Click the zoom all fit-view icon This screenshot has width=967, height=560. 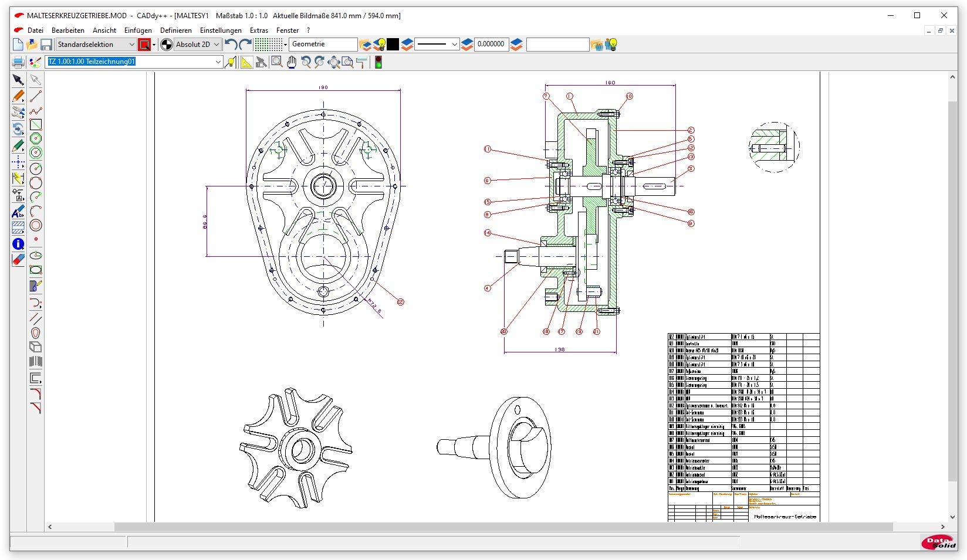[334, 62]
